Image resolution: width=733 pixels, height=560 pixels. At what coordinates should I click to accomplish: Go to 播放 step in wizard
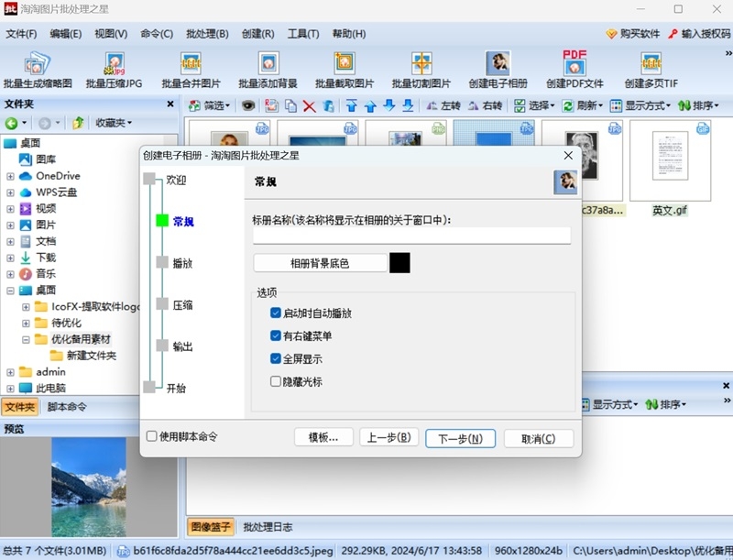tap(182, 263)
